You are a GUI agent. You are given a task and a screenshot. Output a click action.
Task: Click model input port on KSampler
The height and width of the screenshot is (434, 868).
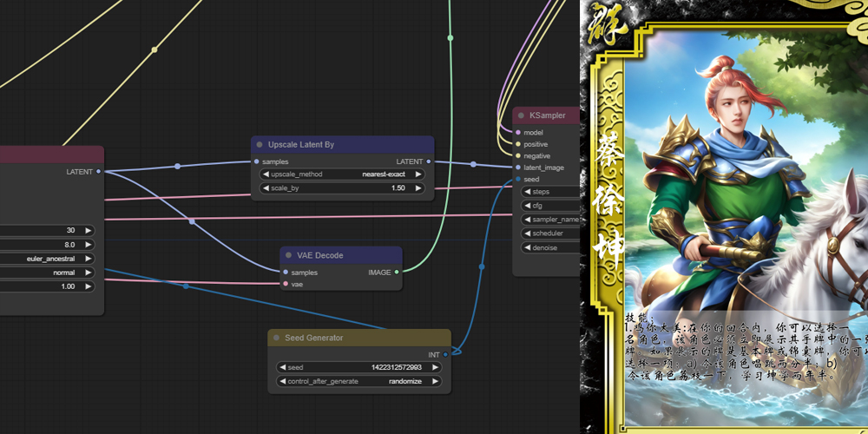point(517,132)
